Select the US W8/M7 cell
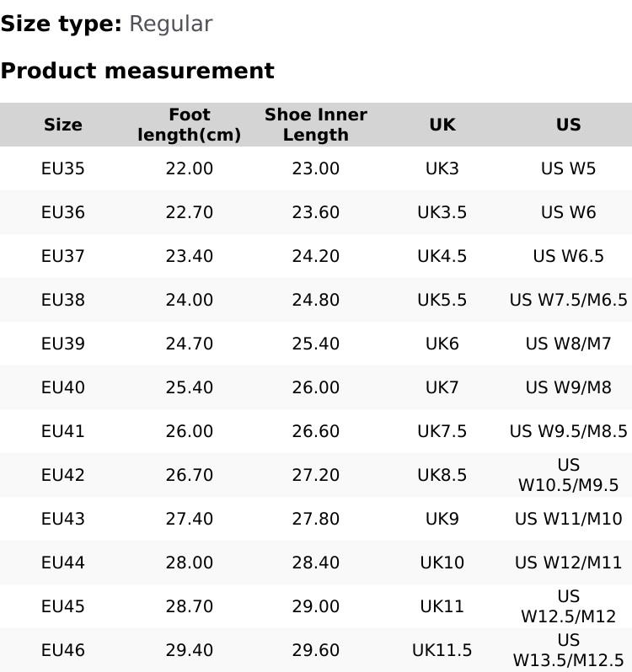Viewport: 632px width, 672px height. [x=569, y=344]
